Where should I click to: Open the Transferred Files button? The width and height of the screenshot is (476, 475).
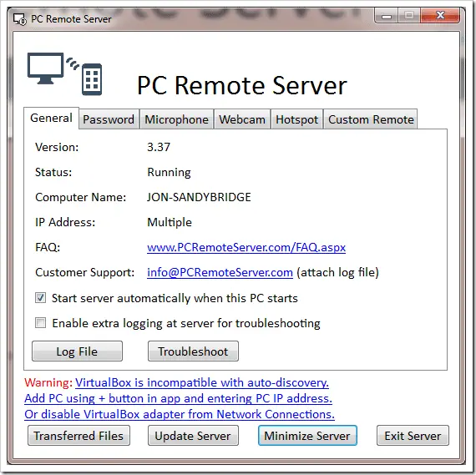[78, 436]
